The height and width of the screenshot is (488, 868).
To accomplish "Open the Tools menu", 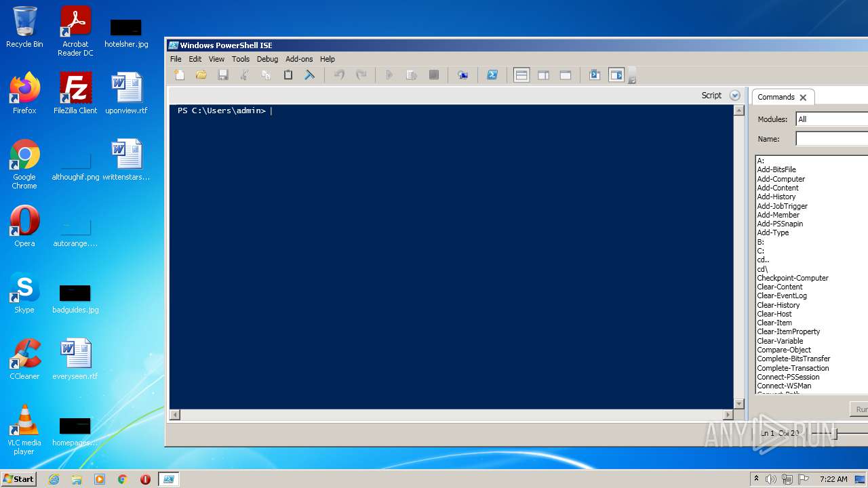I will pyautogui.click(x=241, y=59).
